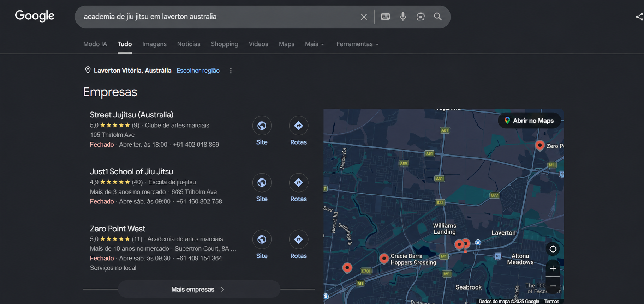Click the phone number +61 409 154 364

coord(199,258)
